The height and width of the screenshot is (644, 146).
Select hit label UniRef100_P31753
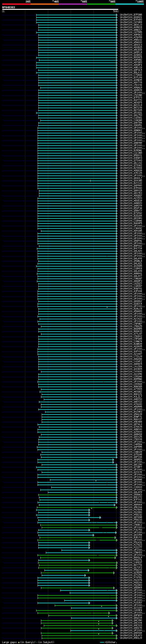(x=131, y=530)
